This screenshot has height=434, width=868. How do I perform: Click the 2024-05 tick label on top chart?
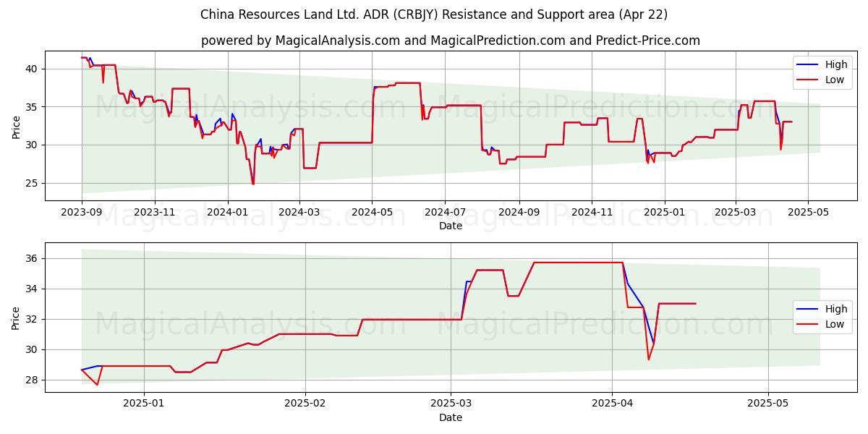[x=372, y=213]
